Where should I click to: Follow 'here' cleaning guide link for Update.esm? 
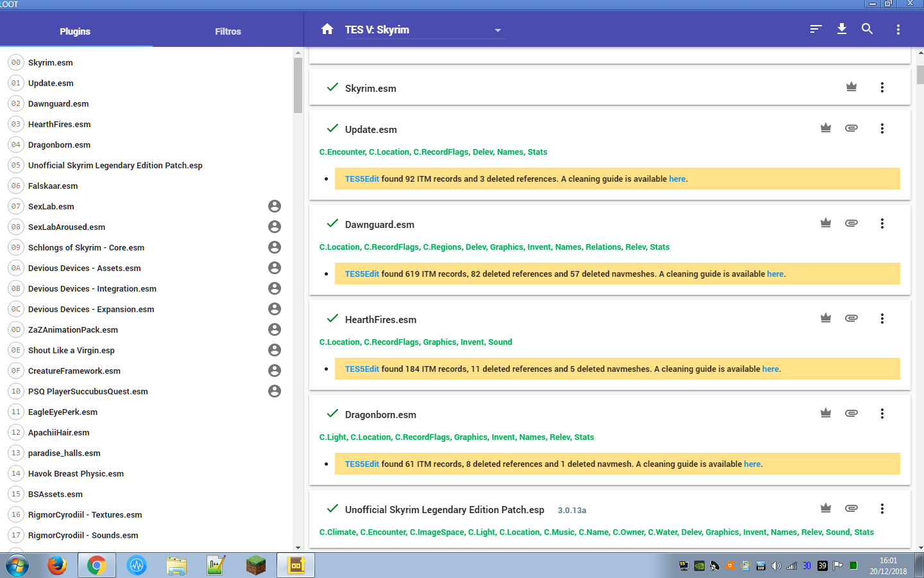point(677,179)
